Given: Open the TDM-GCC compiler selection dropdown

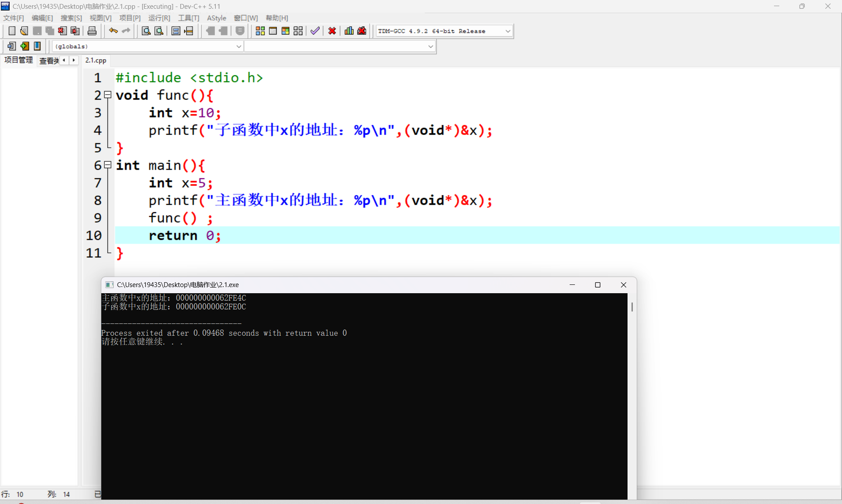Looking at the screenshot, I should point(508,31).
